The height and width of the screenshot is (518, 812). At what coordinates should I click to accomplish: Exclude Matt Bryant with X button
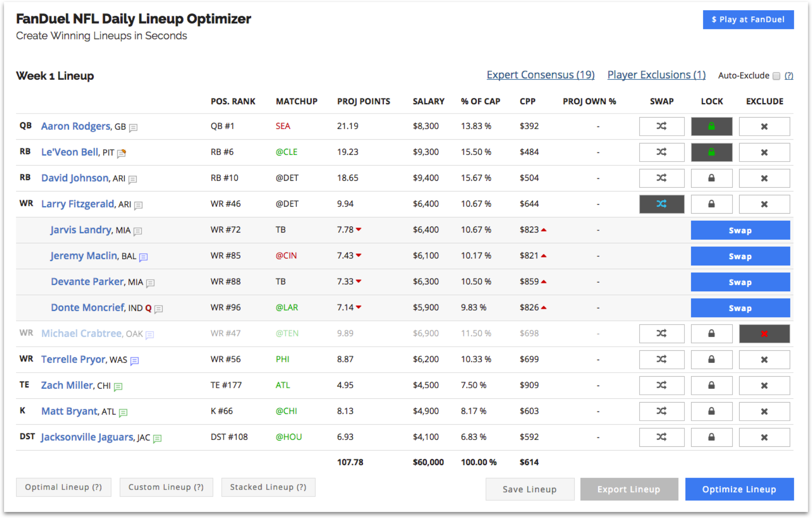coord(764,411)
